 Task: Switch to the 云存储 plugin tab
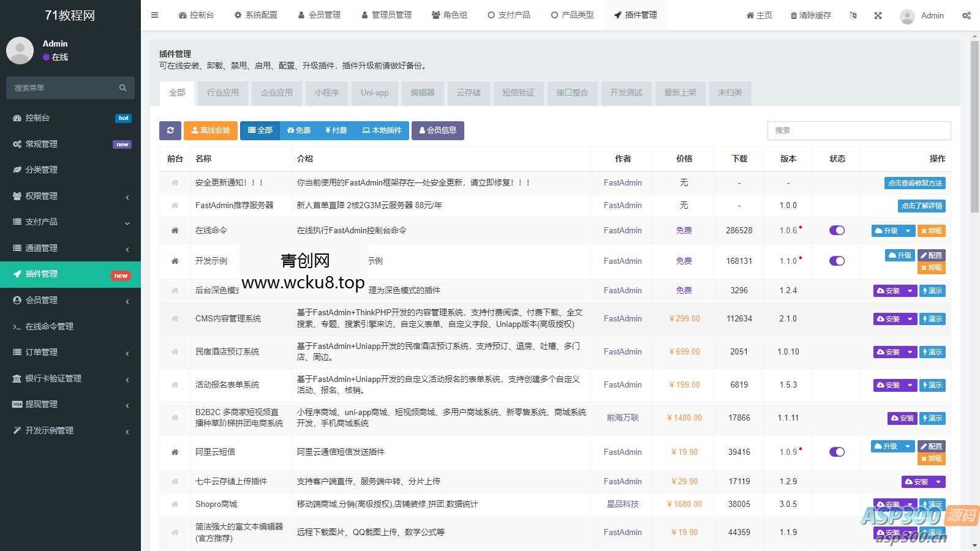pyautogui.click(x=469, y=93)
